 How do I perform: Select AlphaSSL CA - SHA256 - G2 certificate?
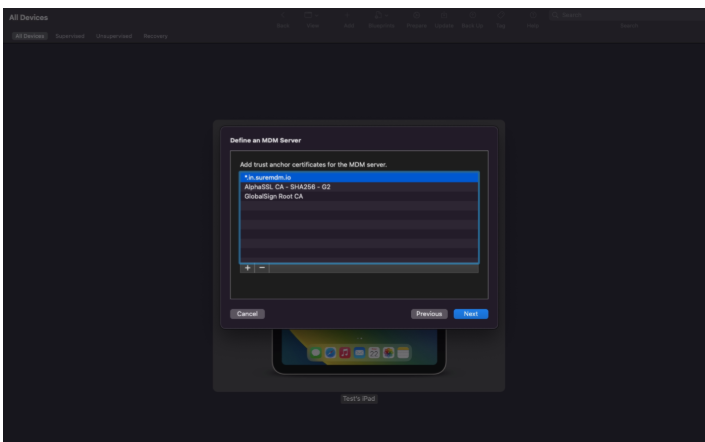(x=359, y=187)
